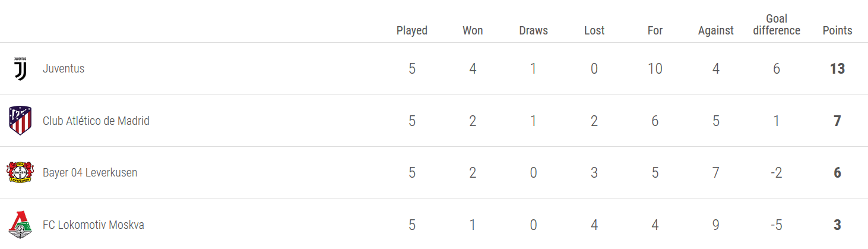868x249 pixels.
Task: Open the Club Atlético de Madrid link
Action: point(96,121)
